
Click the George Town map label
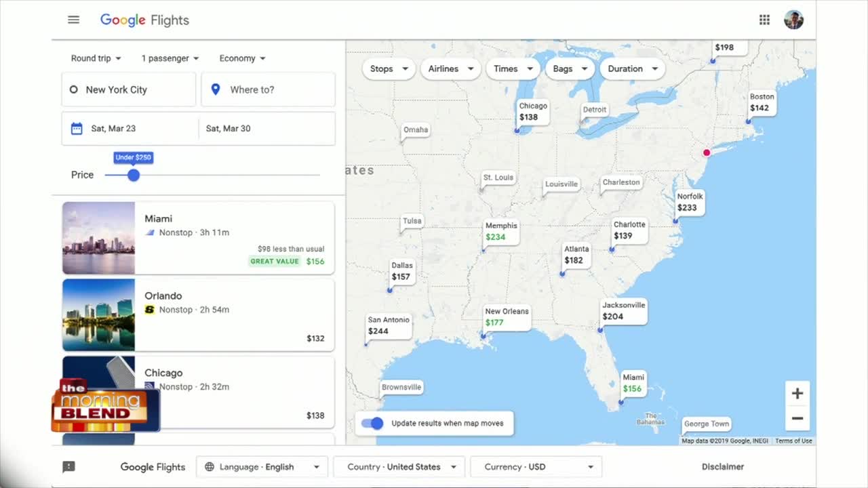[707, 424]
